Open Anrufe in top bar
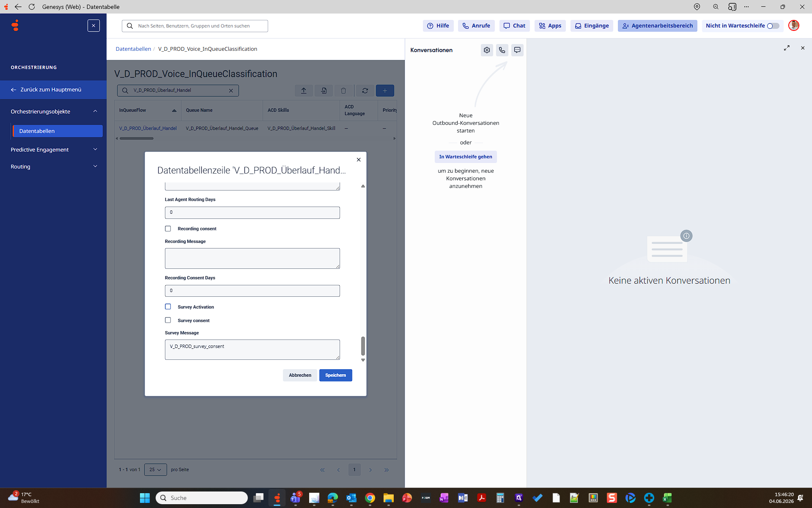This screenshot has width=812, height=508. [476, 26]
